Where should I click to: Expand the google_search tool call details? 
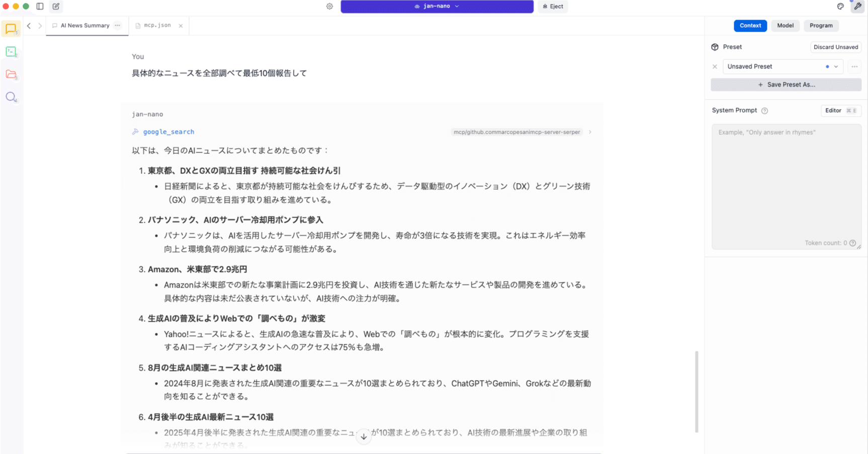coord(168,131)
